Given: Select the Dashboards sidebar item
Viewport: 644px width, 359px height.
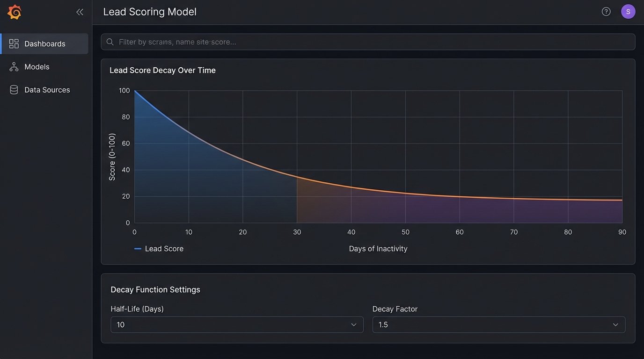Looking at the screenshot, I should point(45,43).
